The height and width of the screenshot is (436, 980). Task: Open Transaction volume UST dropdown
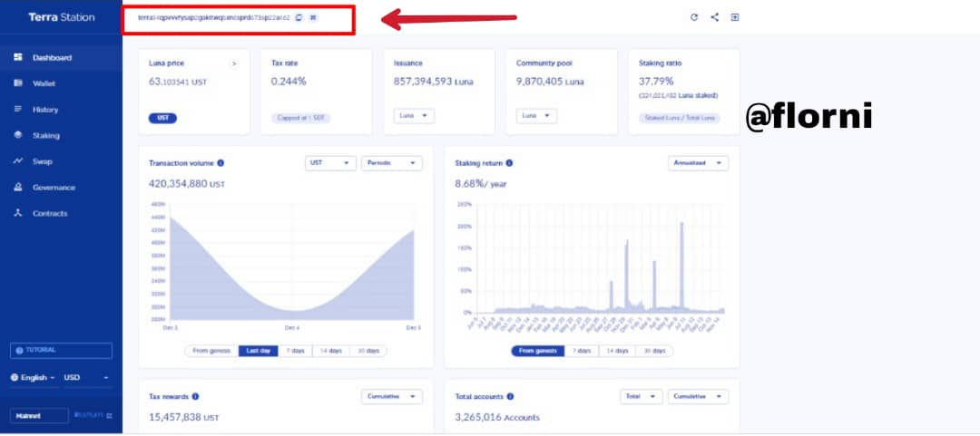pyautogui.click(x=330, y=163)
